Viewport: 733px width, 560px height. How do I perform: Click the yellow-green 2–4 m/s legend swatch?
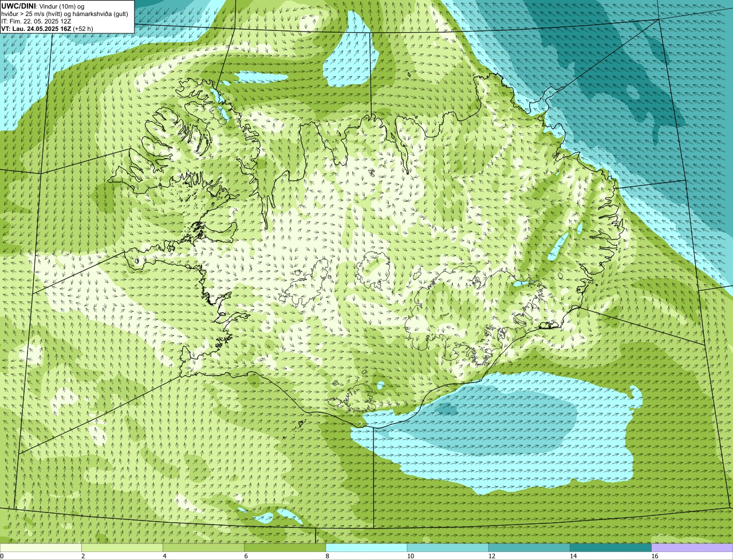coord(122,548)
